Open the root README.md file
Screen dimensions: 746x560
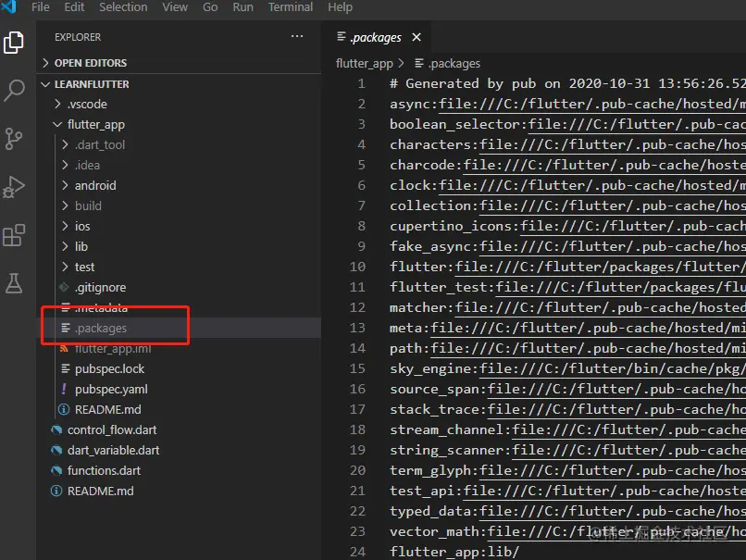pyautogui.click(x=100, y=491)
